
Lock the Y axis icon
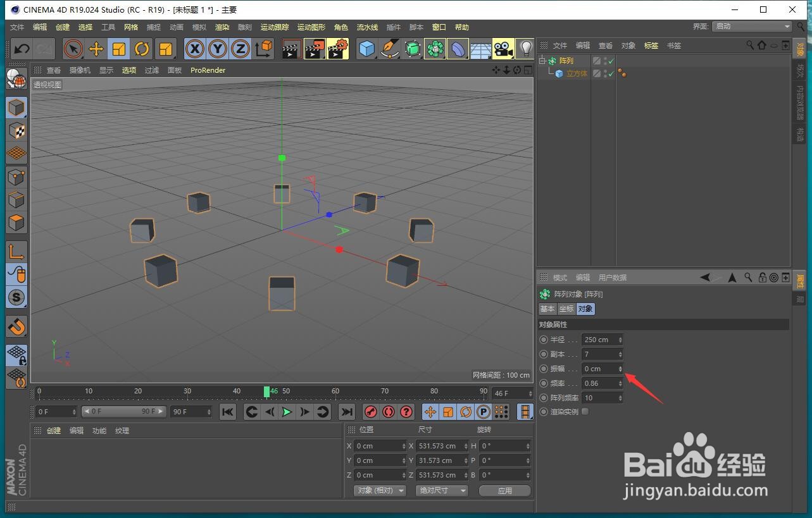217,49
